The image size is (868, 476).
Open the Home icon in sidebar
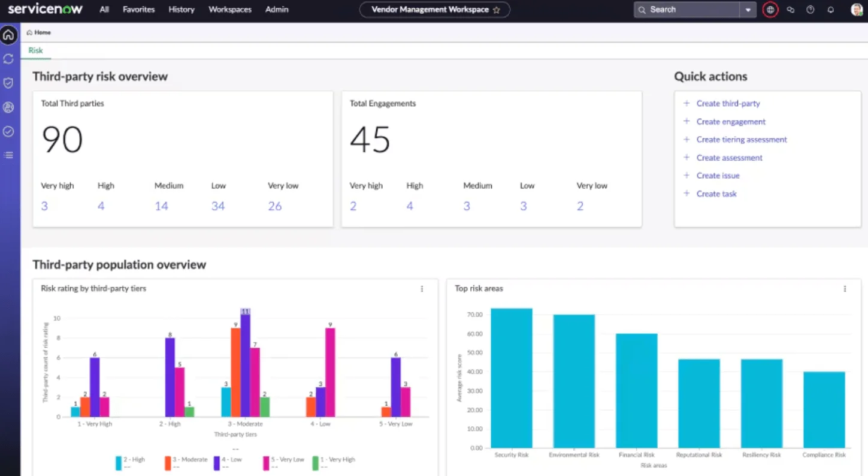pos(8,35)
